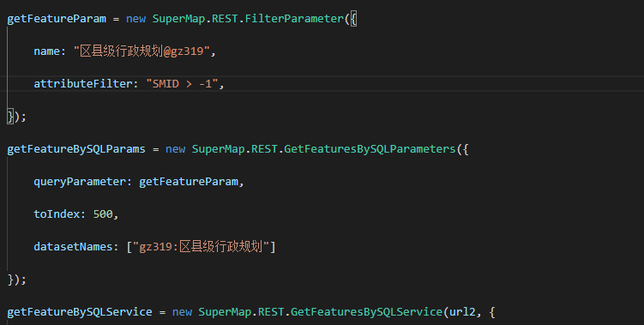Select the GetFeaturesBySQLParameters class name

(370, 149)
